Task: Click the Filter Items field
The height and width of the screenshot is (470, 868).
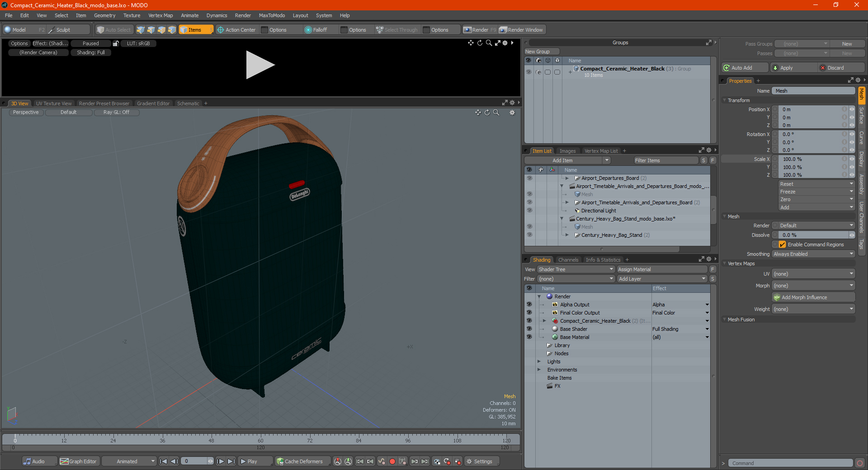Action: coord(665,160)
